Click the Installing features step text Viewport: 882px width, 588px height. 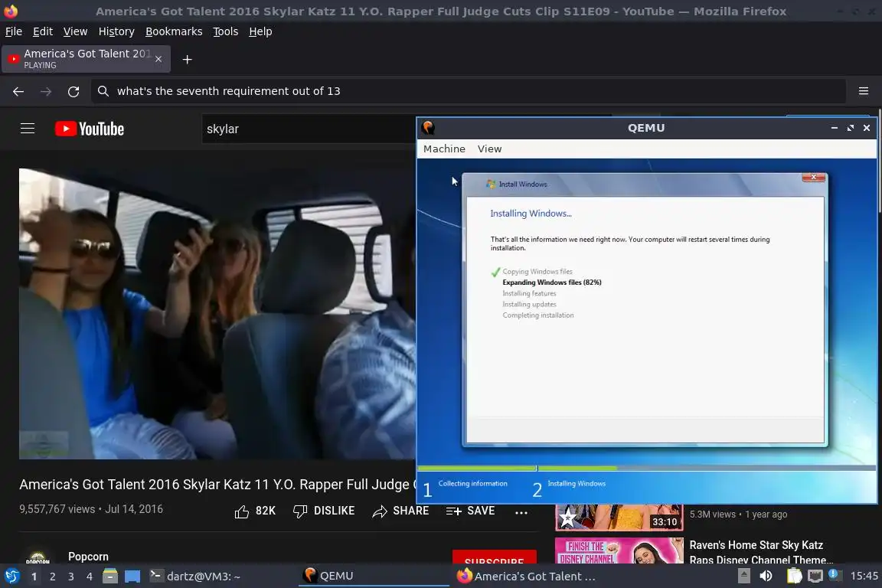529,293
